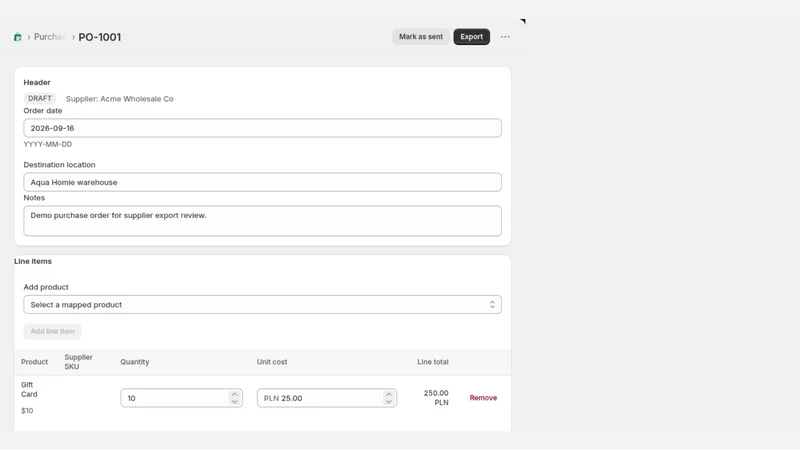Click the Destination location field

[x=262, y=182]
